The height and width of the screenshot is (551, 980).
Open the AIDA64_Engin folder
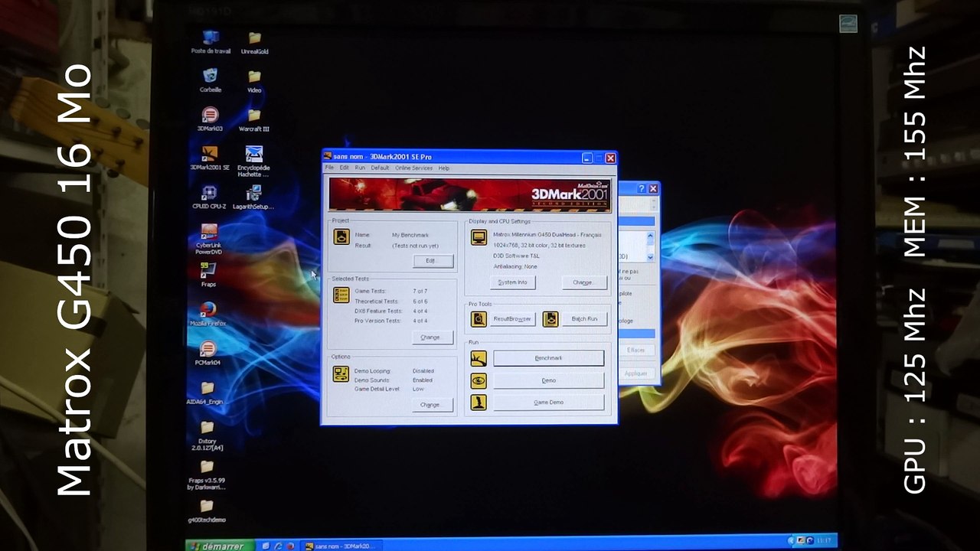207,393
